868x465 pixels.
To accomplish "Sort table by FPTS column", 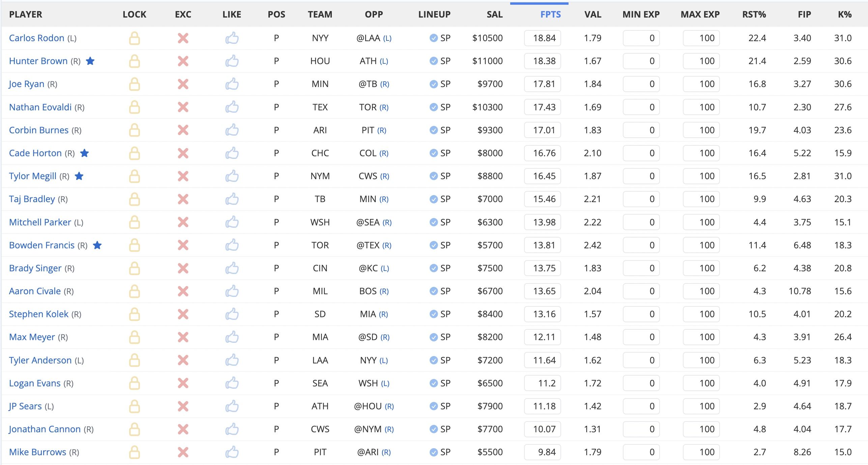I will tap(550, 15).
